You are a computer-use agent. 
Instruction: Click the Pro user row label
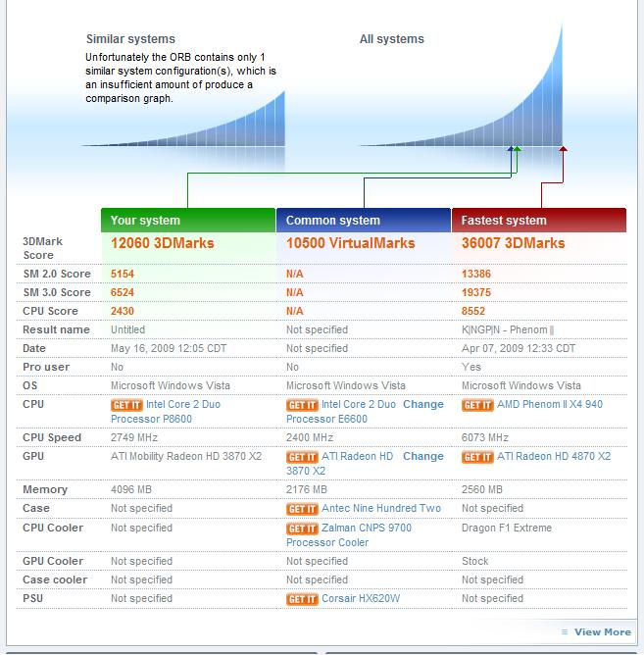[x=46, y=367]
